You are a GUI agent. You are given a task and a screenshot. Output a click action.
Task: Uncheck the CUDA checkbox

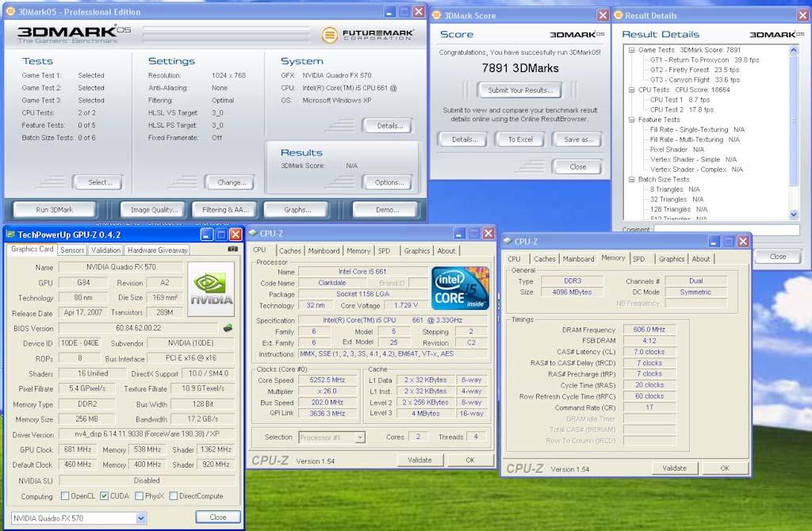coord(104,496)
